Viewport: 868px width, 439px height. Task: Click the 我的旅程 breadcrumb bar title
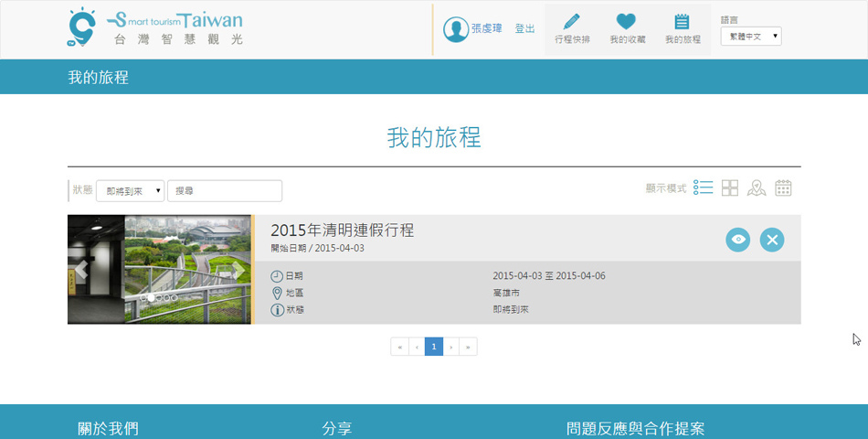pyautogui.click(x=98, y=77)
